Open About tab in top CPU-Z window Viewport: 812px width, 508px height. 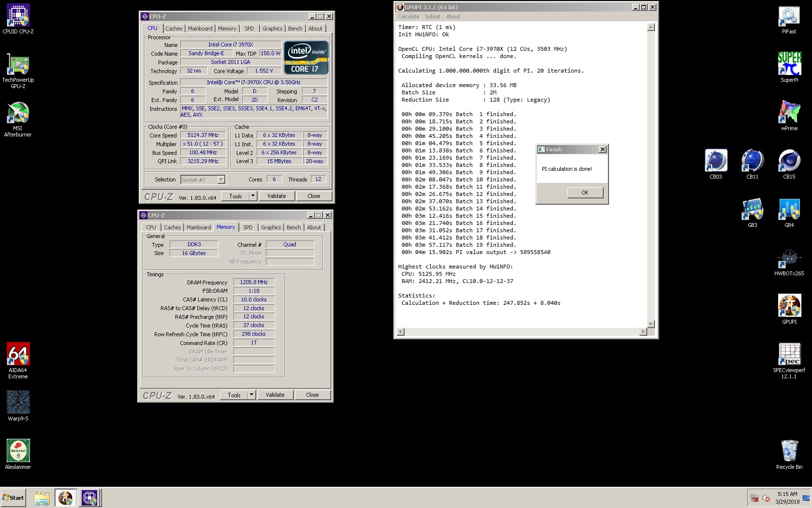tap(316, 29)
